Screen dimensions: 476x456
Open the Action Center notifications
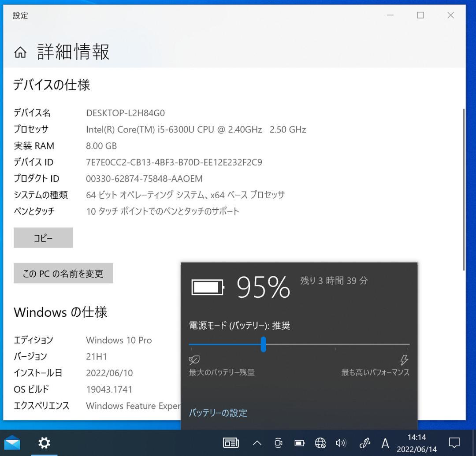click(x=454, y=443)
